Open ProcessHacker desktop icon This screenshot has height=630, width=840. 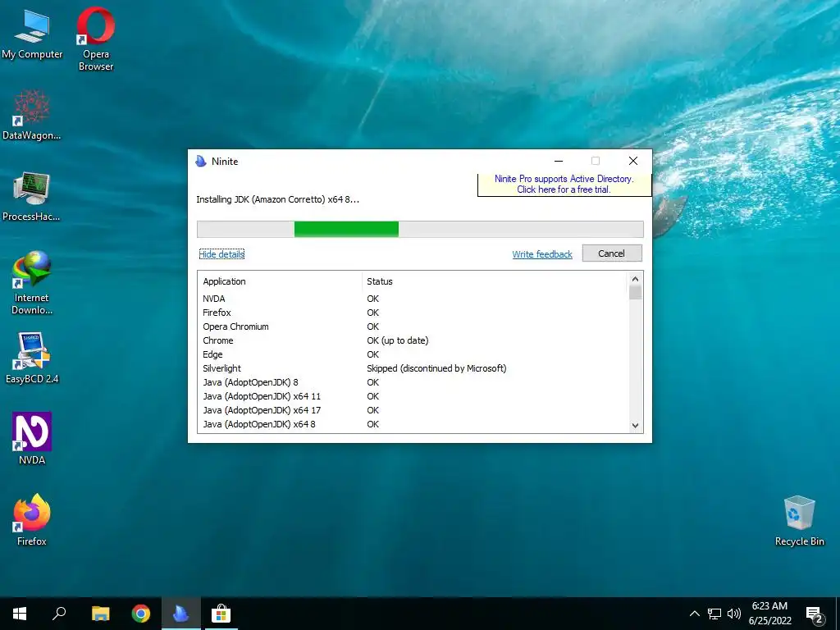pyautogui.click(x=32, y=196)
